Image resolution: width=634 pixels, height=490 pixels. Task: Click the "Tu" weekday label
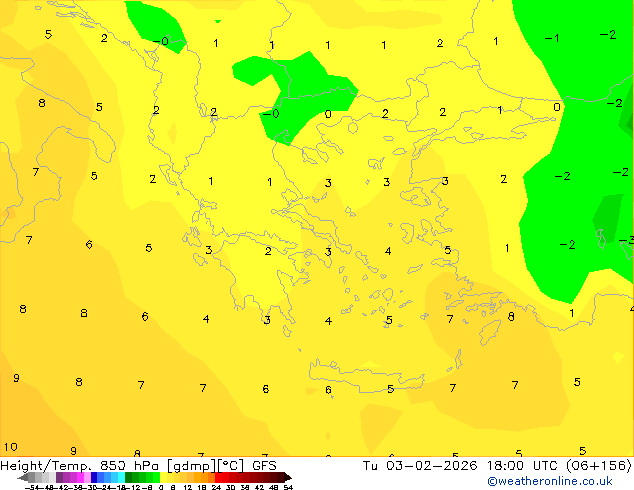tap(370, 466)
